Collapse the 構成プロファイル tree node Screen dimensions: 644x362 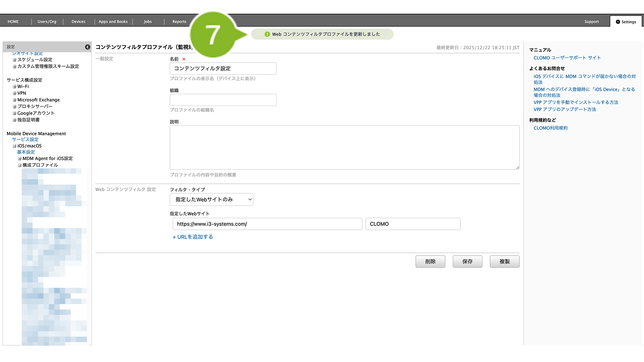pos(20,165)
